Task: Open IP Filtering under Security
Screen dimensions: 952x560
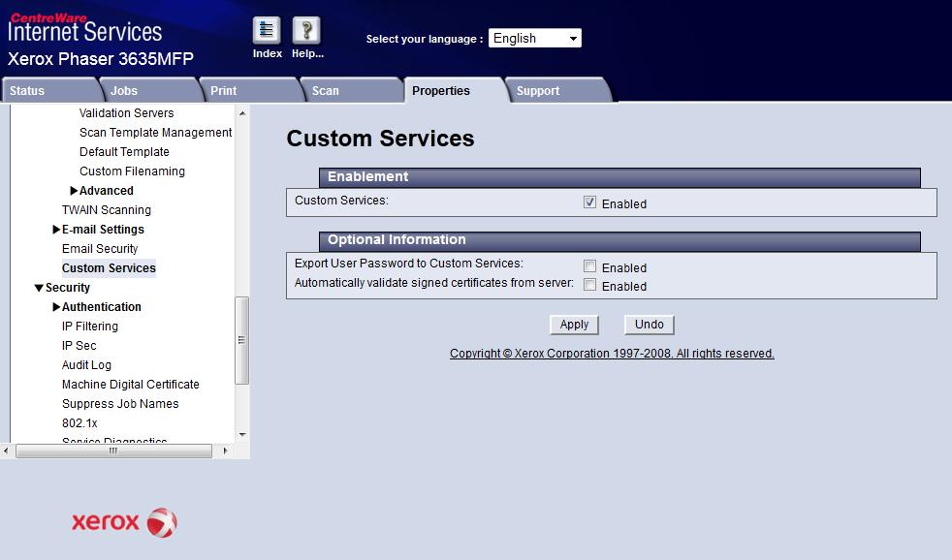Action: [x=90, y=327]
